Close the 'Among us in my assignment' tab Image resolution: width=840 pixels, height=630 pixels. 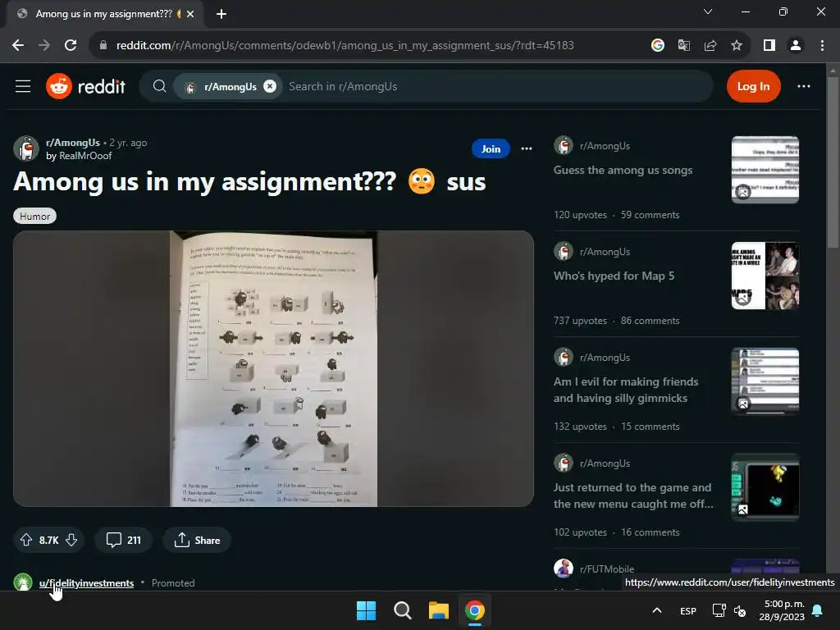click(x=190, y=15)
